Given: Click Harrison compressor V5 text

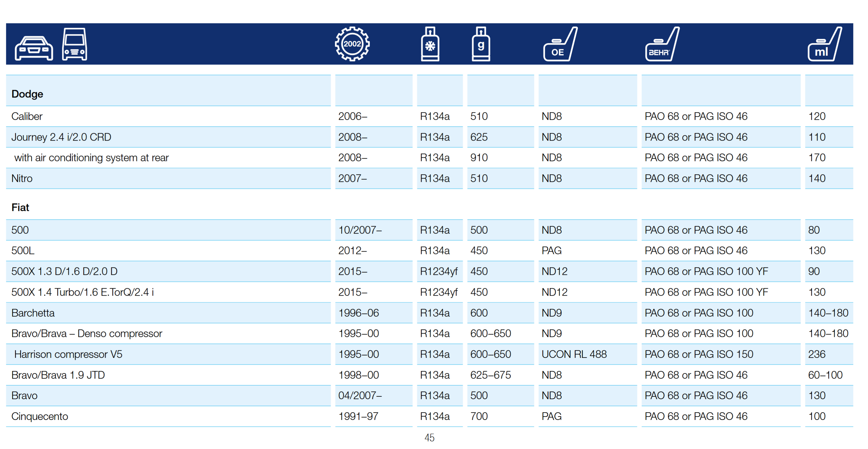Looking at the screenshot, I should click(x=68, y=354).
